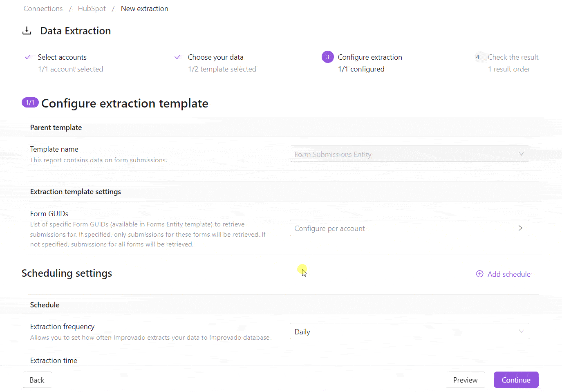The height and width of the screenshot is (392, 562).
Task: Go to the Choose your data step
Action: 215,57
